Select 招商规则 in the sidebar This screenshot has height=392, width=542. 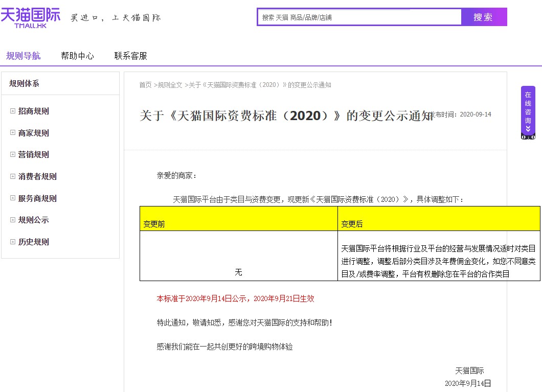pyautogui.click(x=34, y=111)
